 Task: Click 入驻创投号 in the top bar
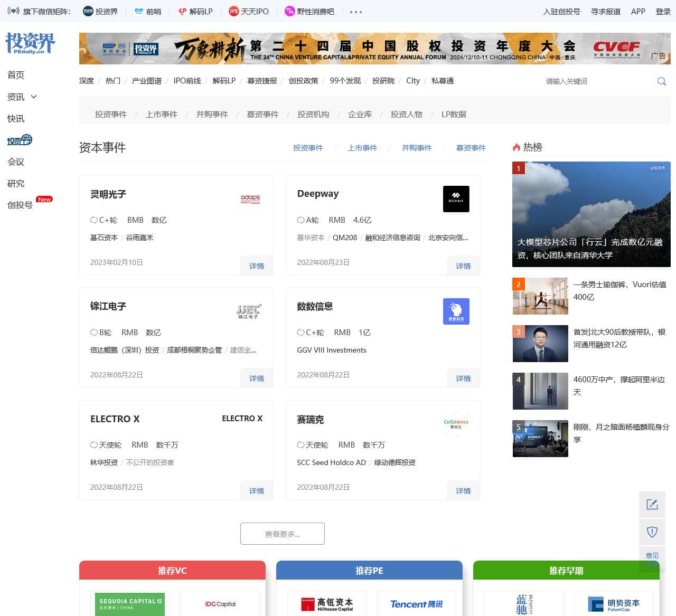[561, 11]
